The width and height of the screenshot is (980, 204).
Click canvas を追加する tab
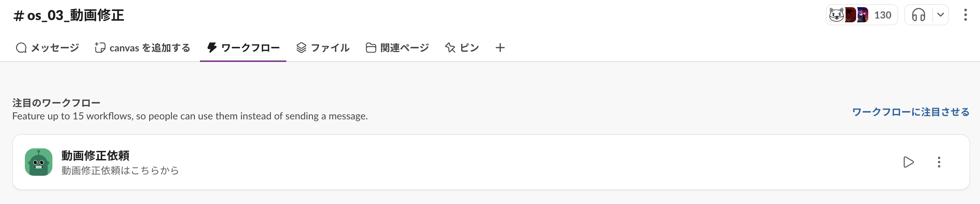point(142,48)
